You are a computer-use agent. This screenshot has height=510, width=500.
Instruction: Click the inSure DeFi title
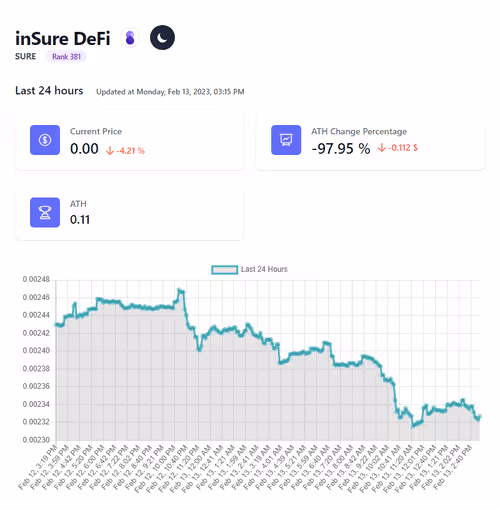(63, 38)
